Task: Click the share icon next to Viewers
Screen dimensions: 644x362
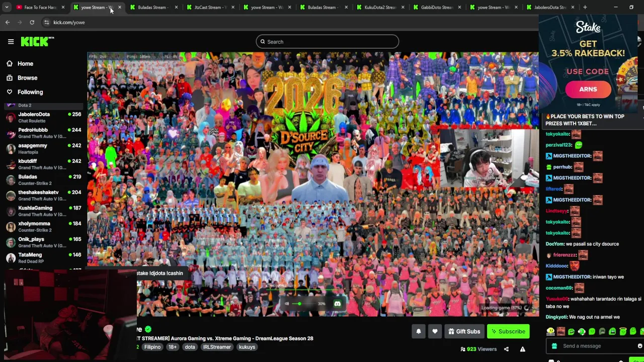Action: tap(506, 349)
